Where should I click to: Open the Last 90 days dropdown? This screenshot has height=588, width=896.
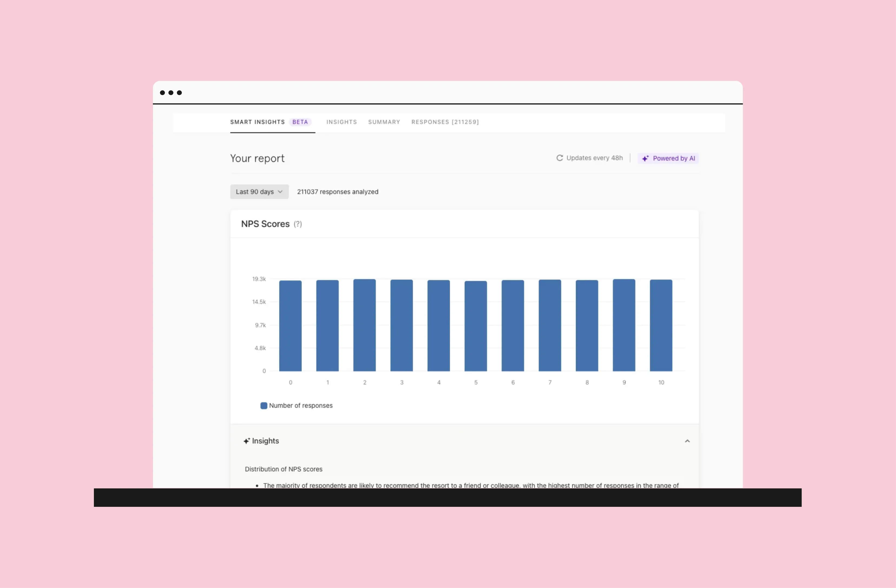(x=259, y=192)
